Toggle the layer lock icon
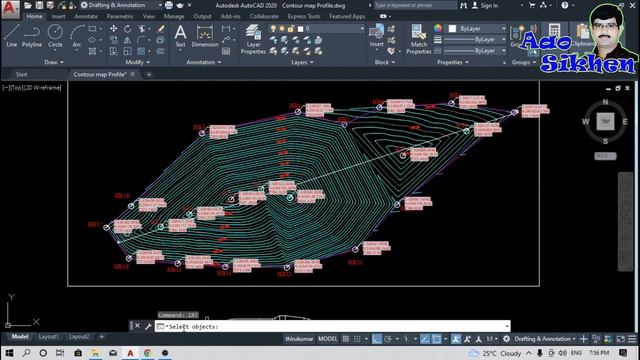 291,29
